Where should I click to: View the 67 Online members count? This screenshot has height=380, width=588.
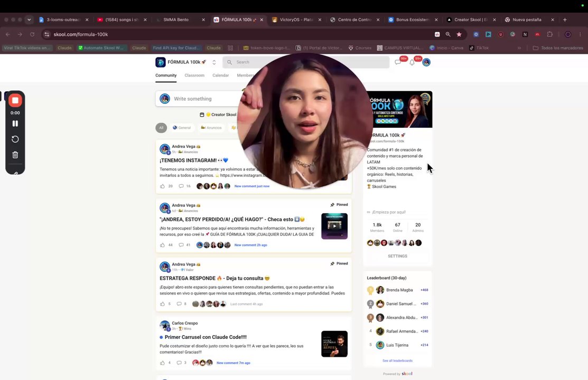[x=397, y=227]
